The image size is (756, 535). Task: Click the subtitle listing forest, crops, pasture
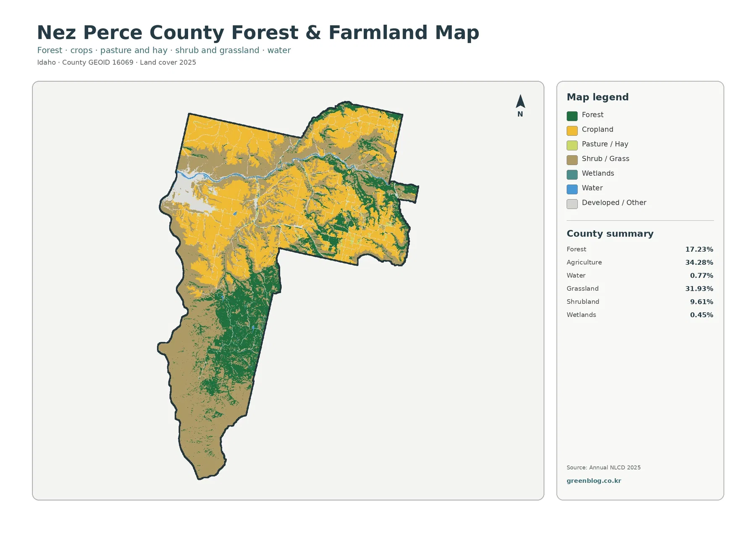pos(164,50)
